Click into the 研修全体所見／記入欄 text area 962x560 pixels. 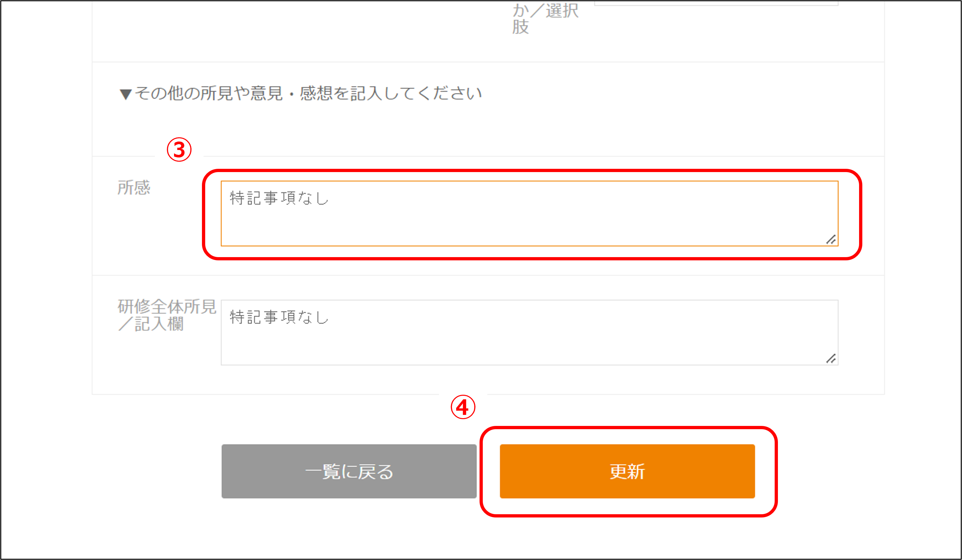click(x=529, y=332)
